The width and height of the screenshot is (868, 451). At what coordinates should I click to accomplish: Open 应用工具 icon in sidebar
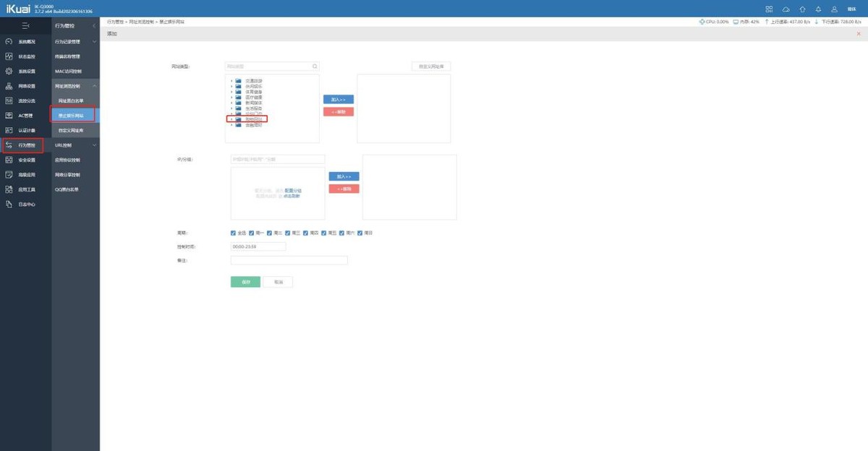pos(9,189)
